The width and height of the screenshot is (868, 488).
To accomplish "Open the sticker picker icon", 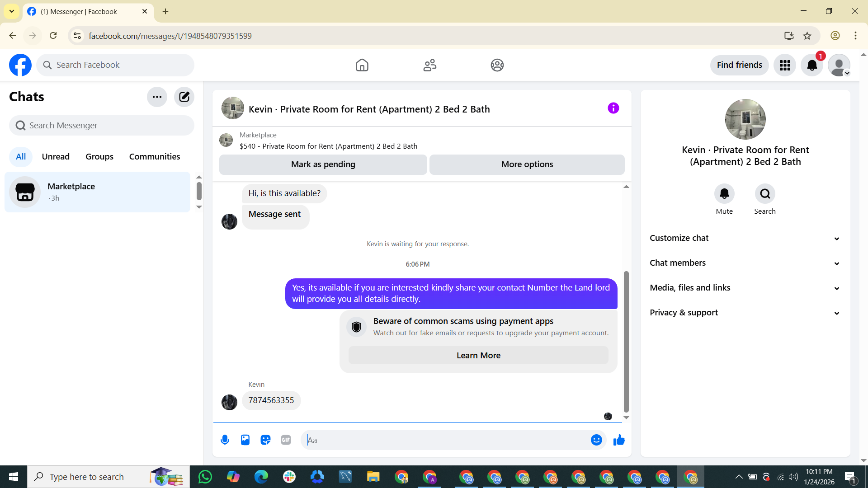I will click(x=265, y=440).
